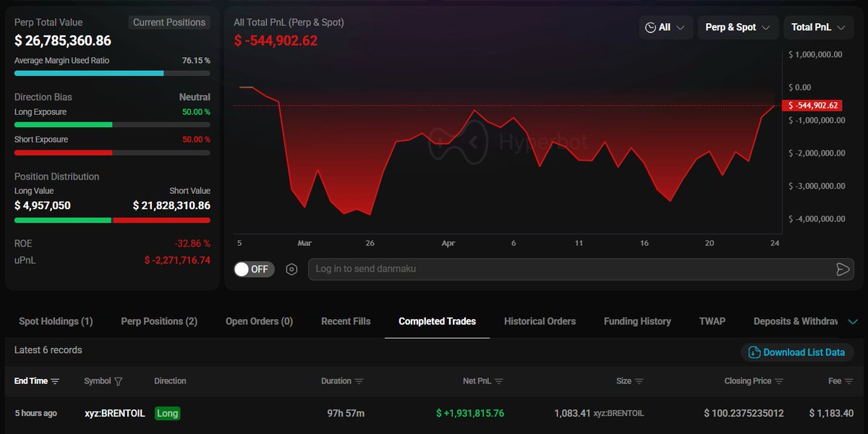Click the $1,183.40 fee value
This screenshot has height=434, width=868.
point(831,414)
